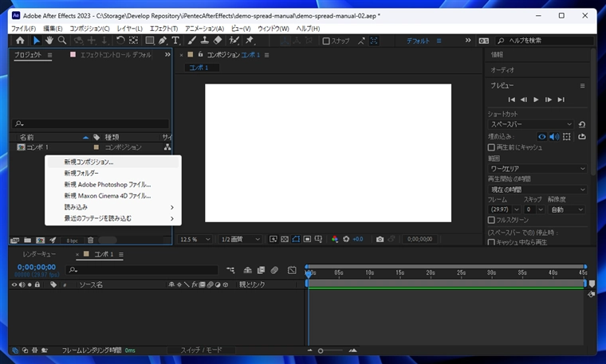Open the 1/2 画質 resolution dropdown

(240, 239)
